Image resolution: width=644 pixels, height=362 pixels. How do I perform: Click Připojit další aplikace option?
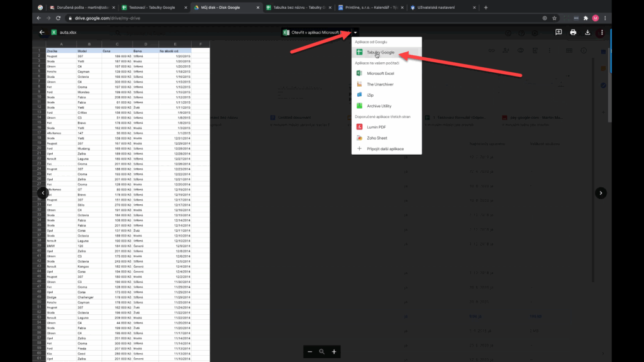(x=385, y=148)
